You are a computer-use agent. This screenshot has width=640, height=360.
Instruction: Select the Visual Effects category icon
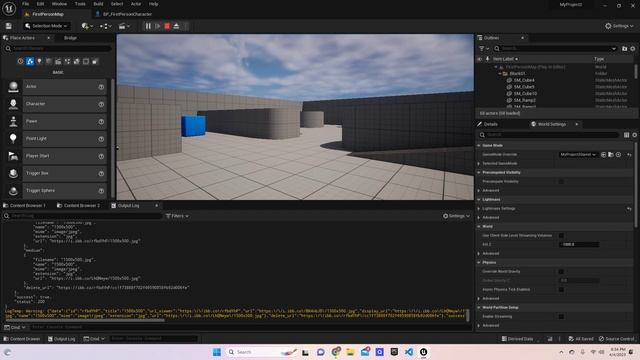[67, 61]
